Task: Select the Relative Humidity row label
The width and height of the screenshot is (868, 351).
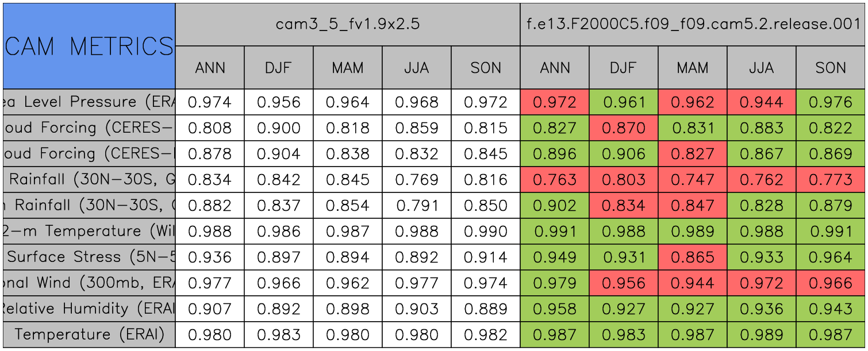Action: pos(89,309)
